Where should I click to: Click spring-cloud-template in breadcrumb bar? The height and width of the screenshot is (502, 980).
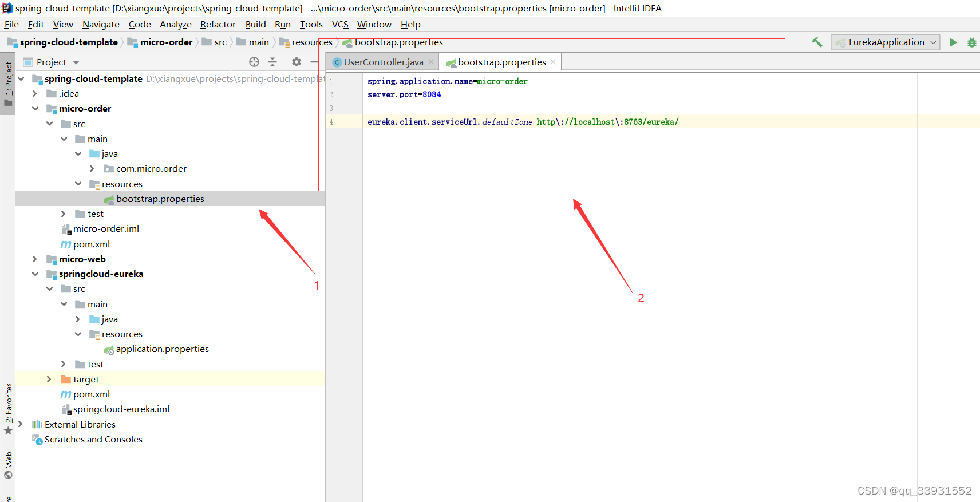tap(69, 42)
